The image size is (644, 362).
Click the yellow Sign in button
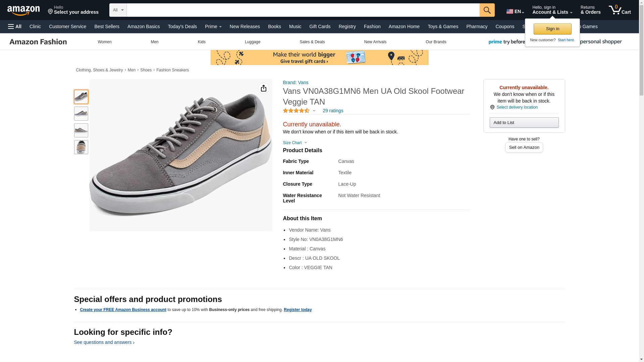(552, 29)
